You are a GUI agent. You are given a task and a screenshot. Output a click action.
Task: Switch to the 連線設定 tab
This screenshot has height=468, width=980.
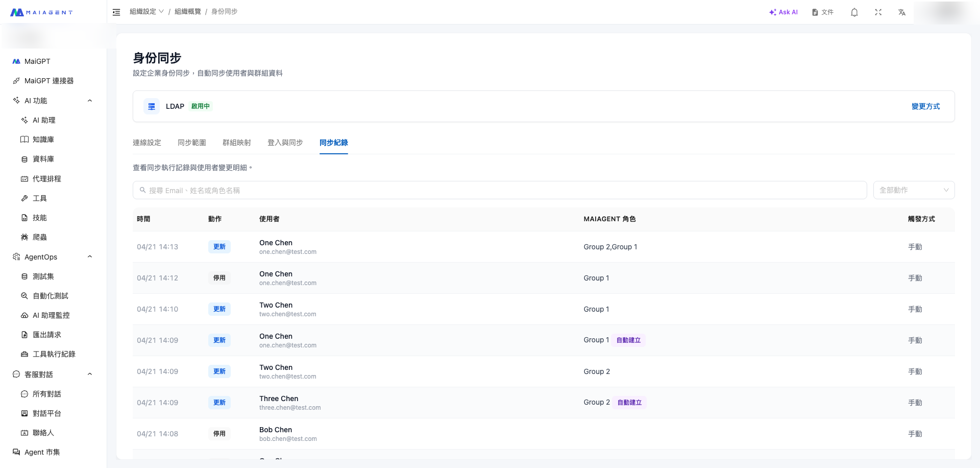click(x=147, y=143)
